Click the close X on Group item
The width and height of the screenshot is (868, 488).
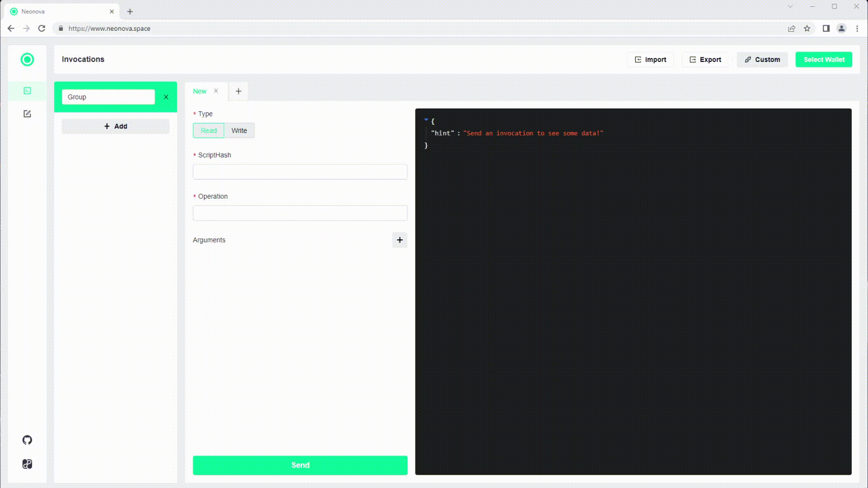166,97
